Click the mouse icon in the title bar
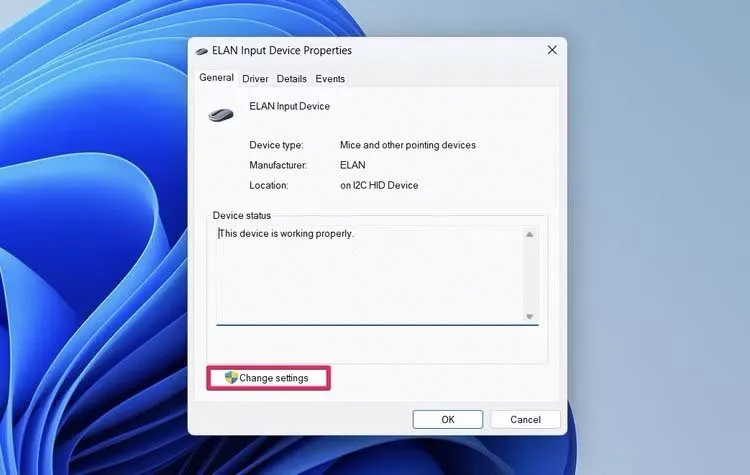The image size is (750, 475). (202, 51)
